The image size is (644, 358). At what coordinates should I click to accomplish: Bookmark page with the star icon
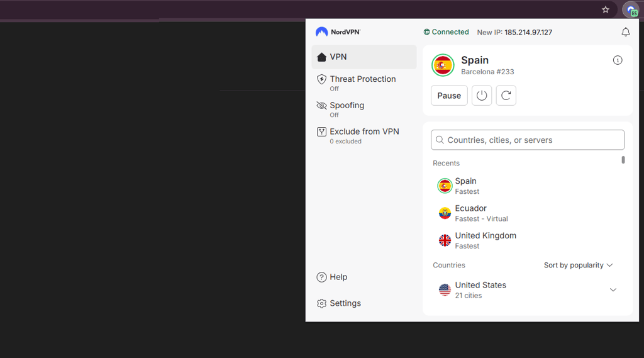[606, 10]
